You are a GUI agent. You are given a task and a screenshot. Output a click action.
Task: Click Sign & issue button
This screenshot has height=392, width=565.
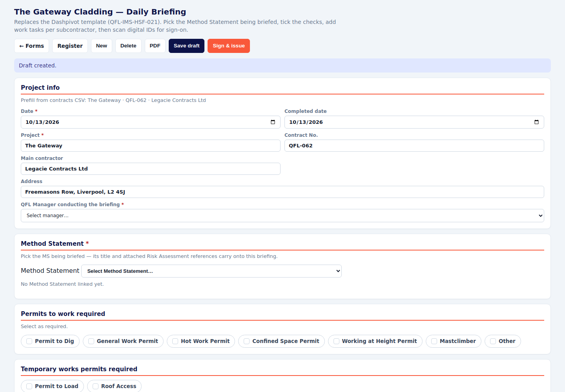point(229,46)
